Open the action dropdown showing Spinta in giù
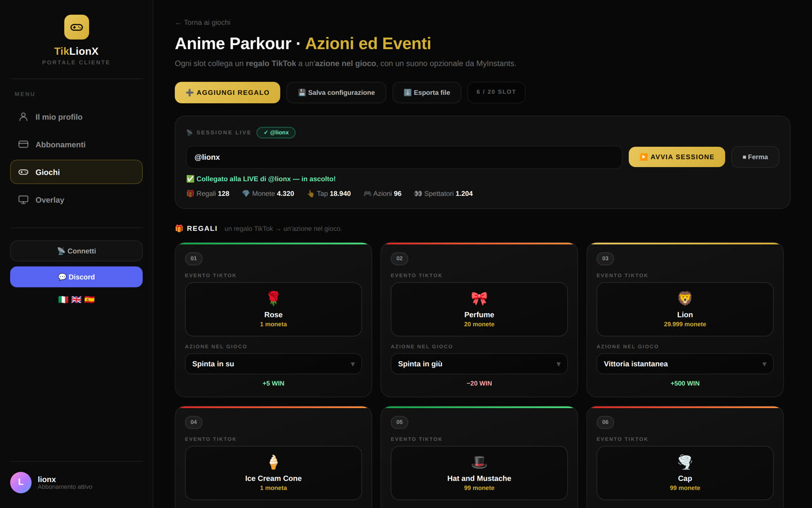Screen dimensions: 812x508 click(479, 364)
